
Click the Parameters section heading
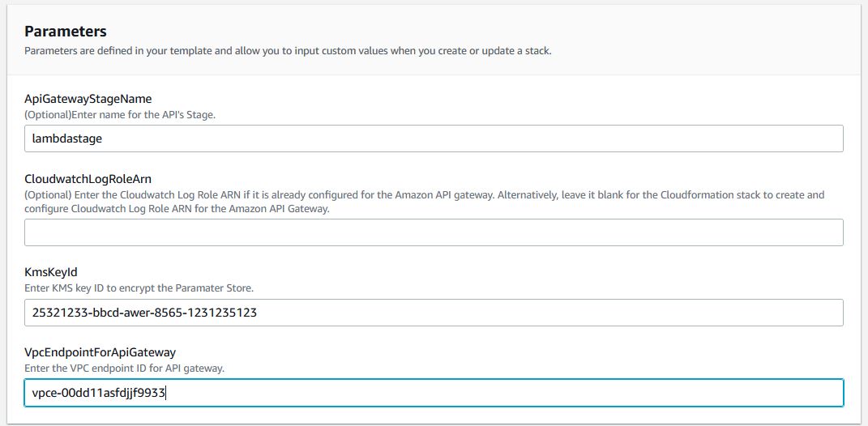coord(66,31)
